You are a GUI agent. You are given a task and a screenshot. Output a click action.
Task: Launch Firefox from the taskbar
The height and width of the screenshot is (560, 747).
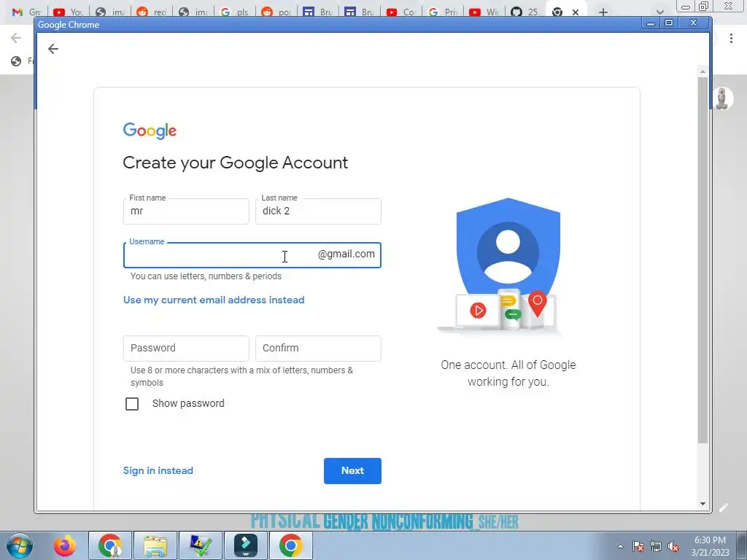[x=65, y=545]
